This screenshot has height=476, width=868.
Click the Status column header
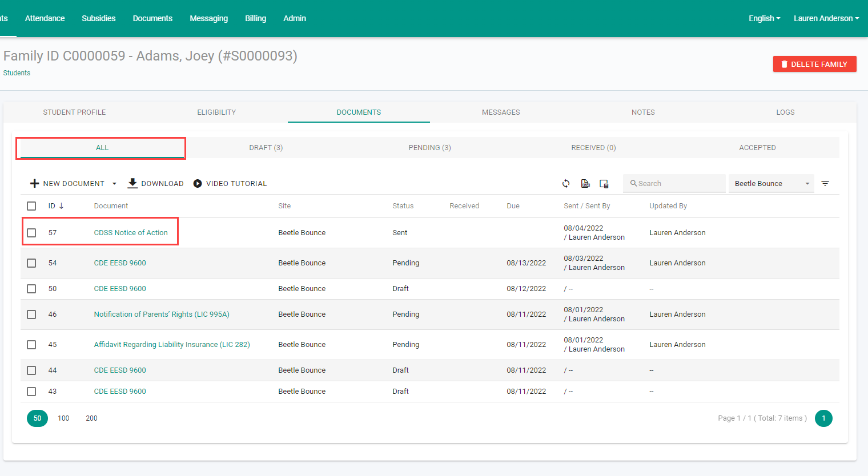tap(403, 206)
